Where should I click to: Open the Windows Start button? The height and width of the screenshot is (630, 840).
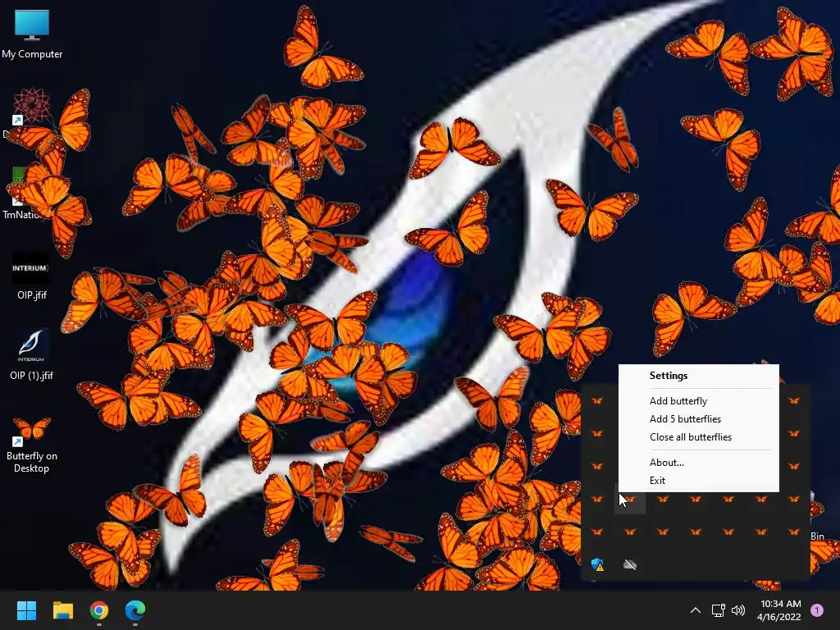[x=26, y=610]
